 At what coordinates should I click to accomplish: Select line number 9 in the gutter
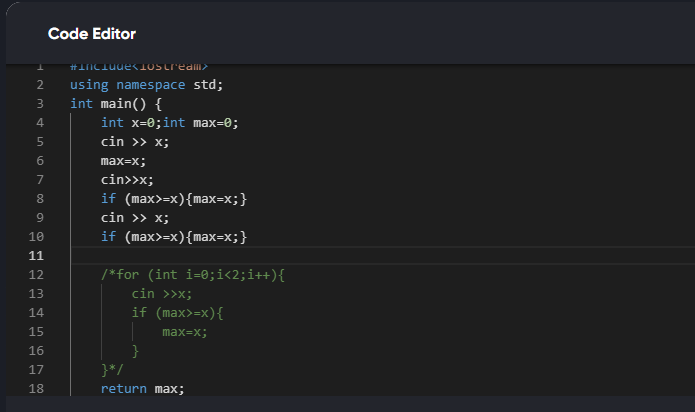[39, 218]
